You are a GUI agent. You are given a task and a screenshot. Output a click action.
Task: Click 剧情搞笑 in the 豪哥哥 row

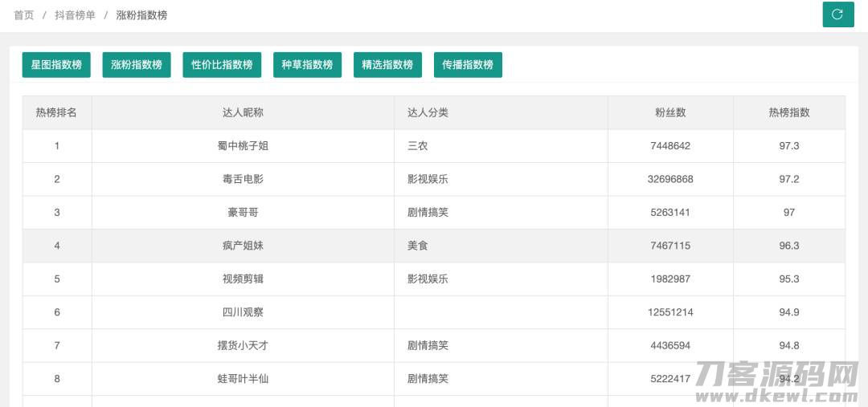point(428,213)
